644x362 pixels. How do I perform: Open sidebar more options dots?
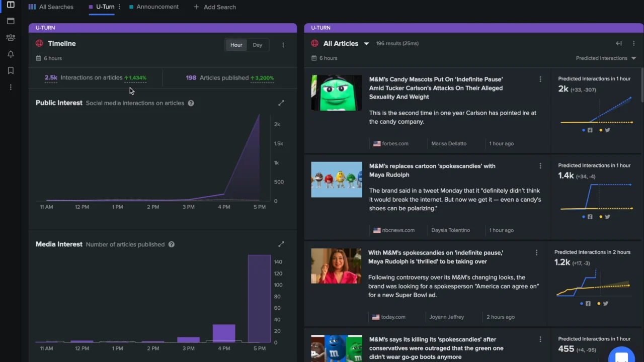point(11,87)
